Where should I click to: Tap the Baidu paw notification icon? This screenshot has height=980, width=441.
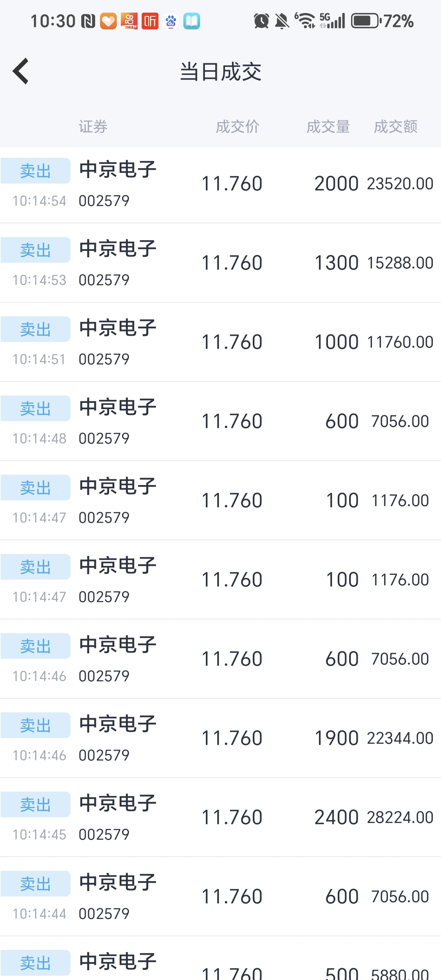[x=171, y=21]
